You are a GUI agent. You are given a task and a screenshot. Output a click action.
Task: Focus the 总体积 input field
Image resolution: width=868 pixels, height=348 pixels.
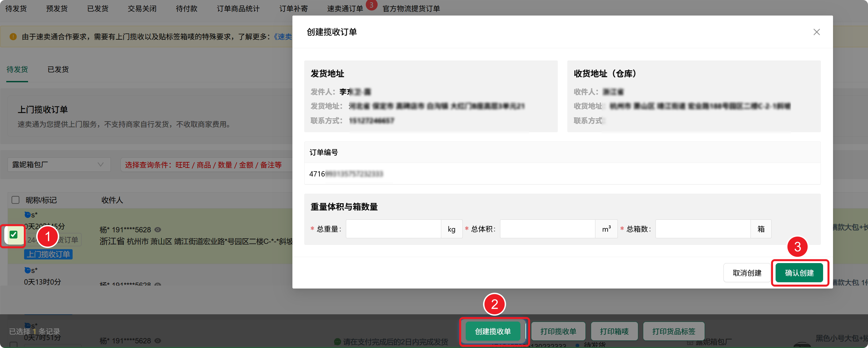click(548, 229)
